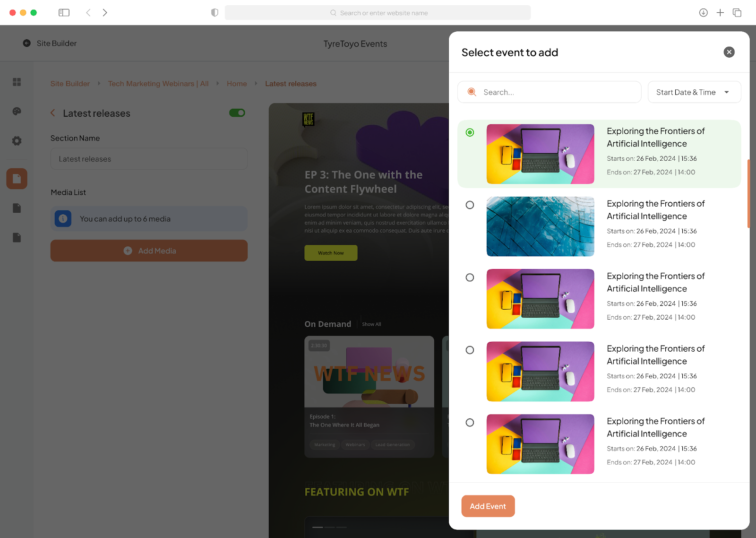This screenshot has width=756, height=538.
Task: Click the "Media List" label
Action: pos(69,192)
